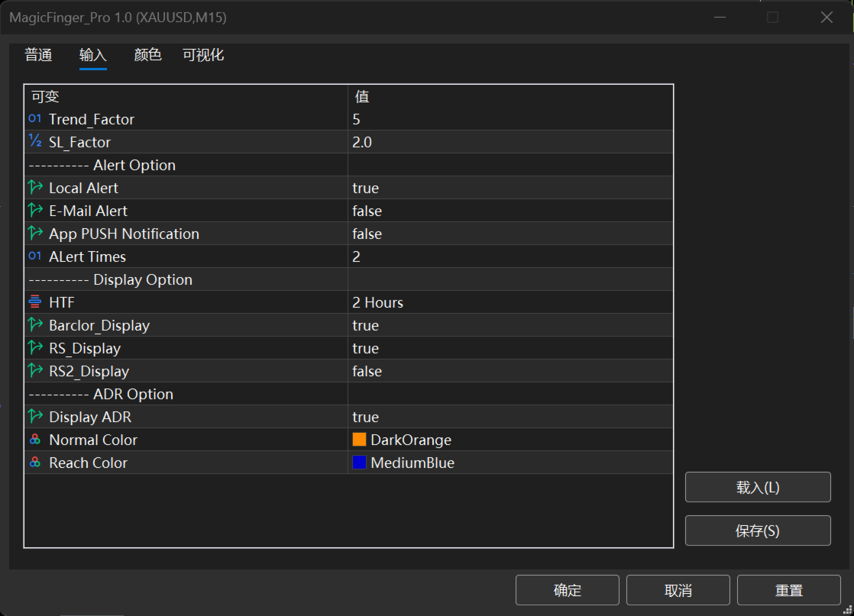Viewport: 854px width, 616px height.
Task: Toggle App PUSH Notification value
Action: [x=510, y=234]
